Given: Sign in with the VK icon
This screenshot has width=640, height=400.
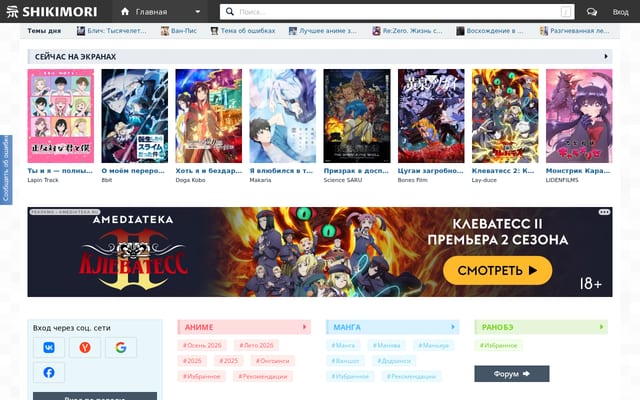Looking at the screenshot, I should [49, 347].
